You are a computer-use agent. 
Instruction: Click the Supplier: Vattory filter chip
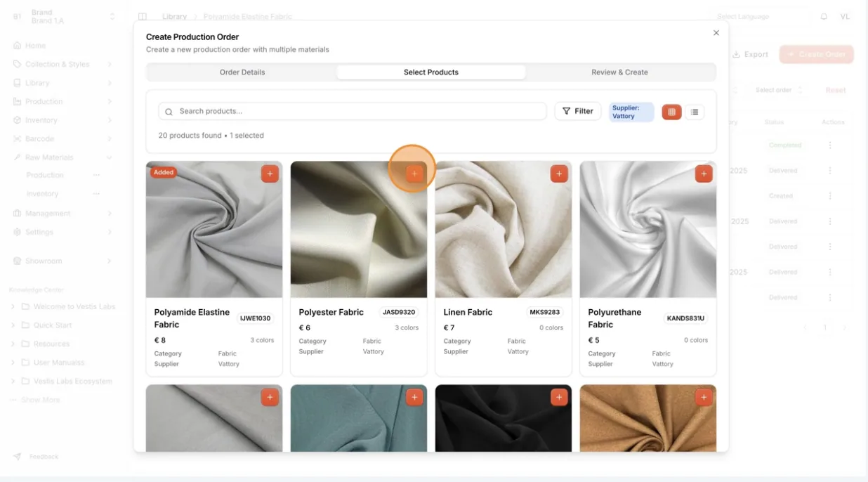[631, 112]
